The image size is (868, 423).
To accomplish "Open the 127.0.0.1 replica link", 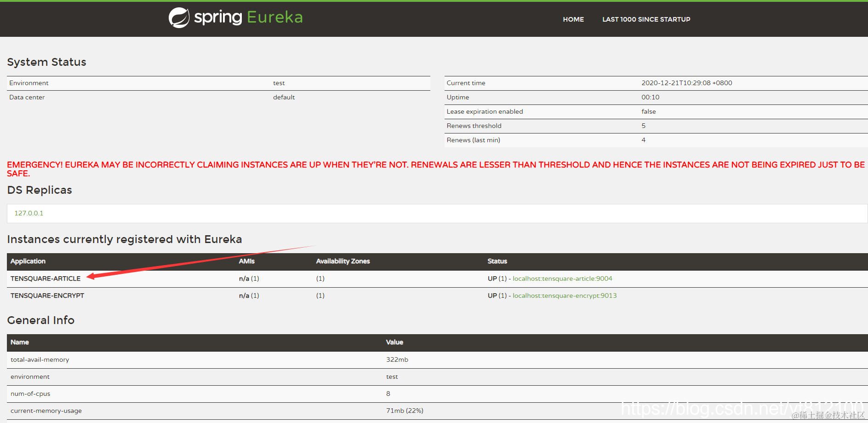I will point(29,213).
